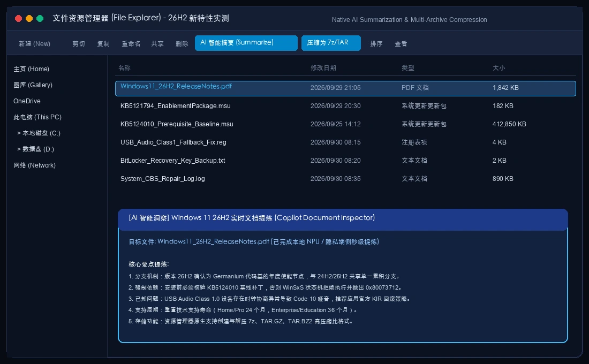Click summary point 5 存储功能
This screenshot has width=589, height=364.
click(241, 321)
